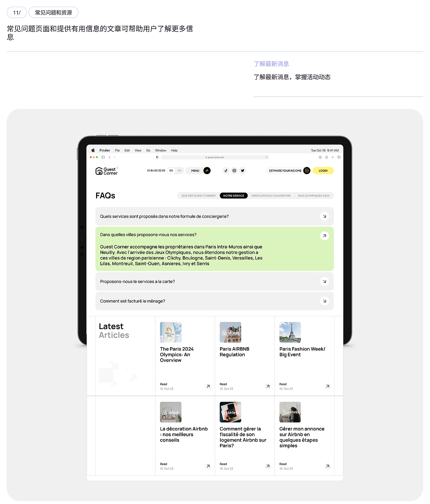Click the calculator icon beside Estimate Your Income
Image resolution: width=430 pixels, height=504 pixels.
[x=307, y=171]
